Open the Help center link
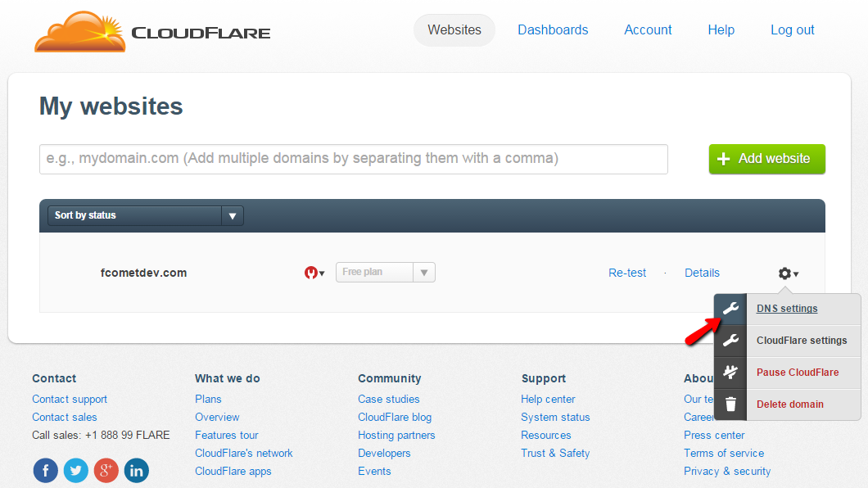The height and width of the screenshot is (488, 868). (548, 399)
